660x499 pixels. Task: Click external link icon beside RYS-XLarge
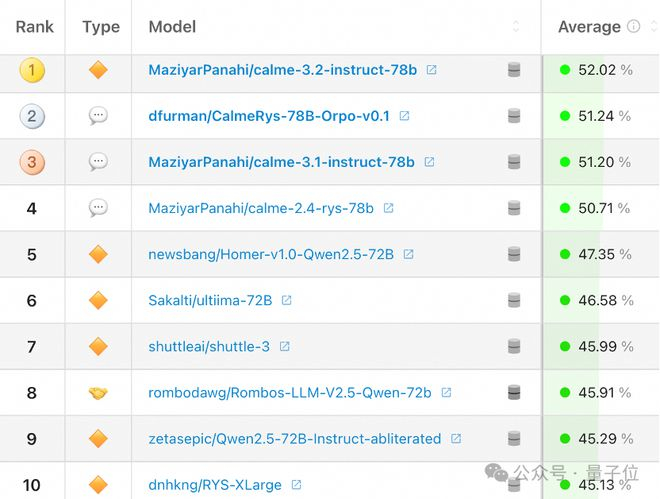(297, 485)
